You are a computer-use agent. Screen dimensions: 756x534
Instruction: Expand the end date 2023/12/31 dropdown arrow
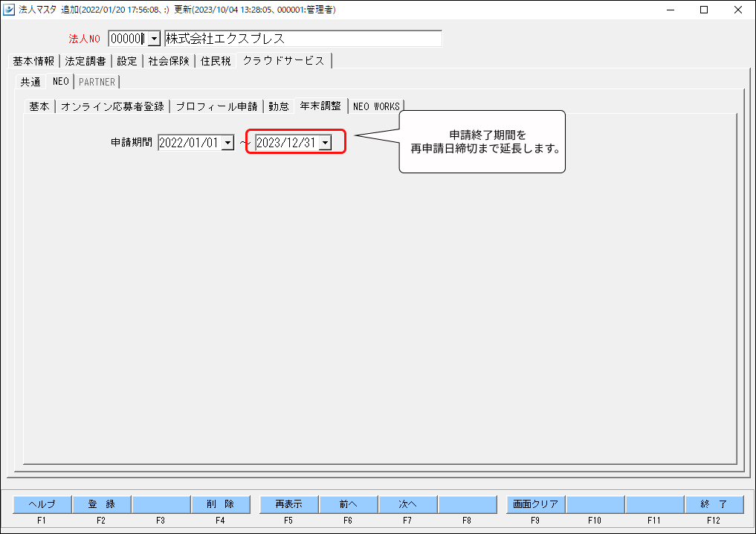pos(326,143)
